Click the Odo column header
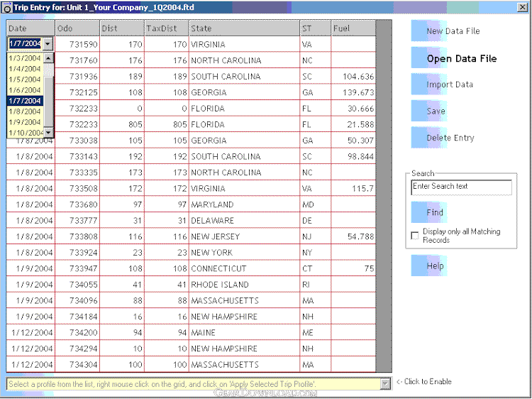This screenshot has width=532, height=399. point(76,28)
